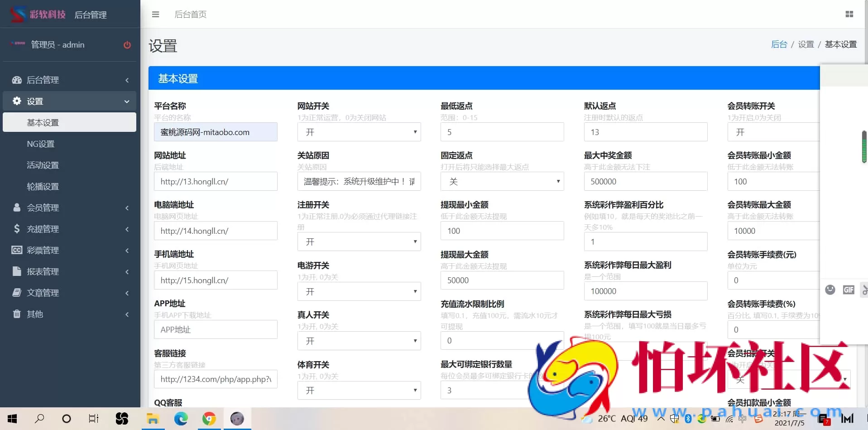
Task: Click the 后台 breadcrumb link
Action: (x=780, y=44)
